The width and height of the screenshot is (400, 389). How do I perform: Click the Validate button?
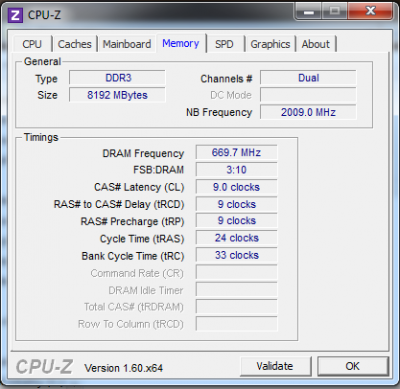pos(275,366)
